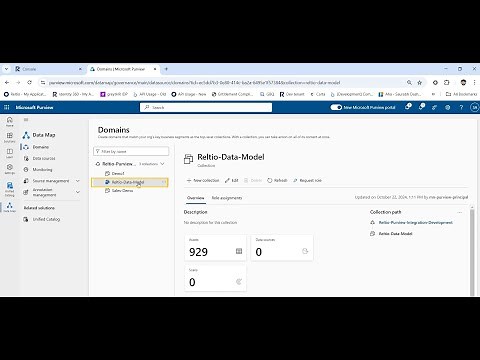Viewport: 480px width, 360px height.
Task: Open the GBQ bookmark
Action: (267, 94)
